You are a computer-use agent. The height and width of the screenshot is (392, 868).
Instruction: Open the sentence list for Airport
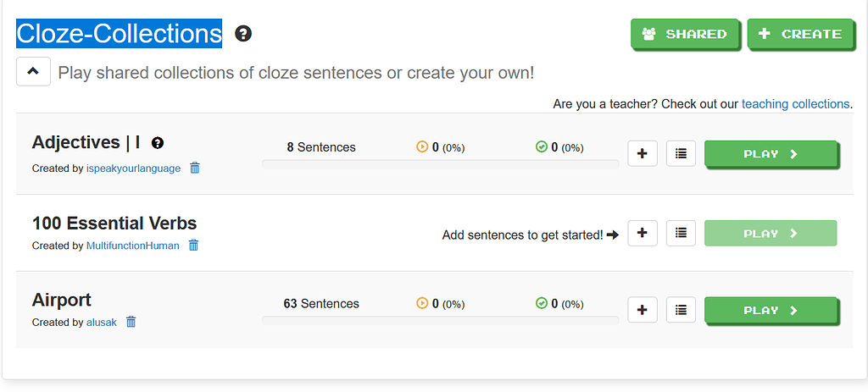tap(681, 310)
